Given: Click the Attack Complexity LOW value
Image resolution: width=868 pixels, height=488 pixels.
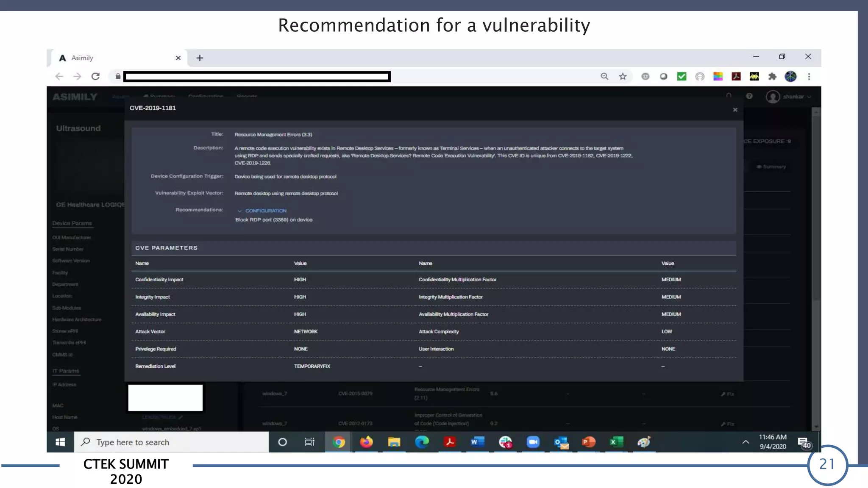Looking at the screenshot, I should [x=667, y=332].
